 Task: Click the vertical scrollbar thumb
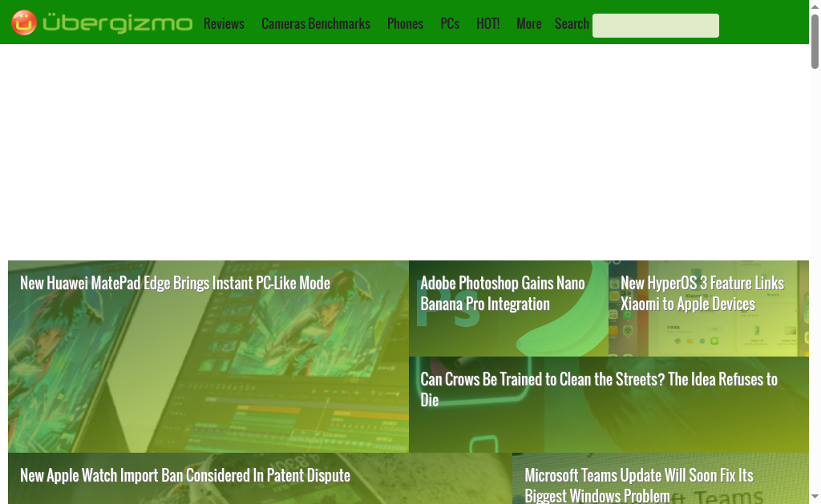[815, 42]
